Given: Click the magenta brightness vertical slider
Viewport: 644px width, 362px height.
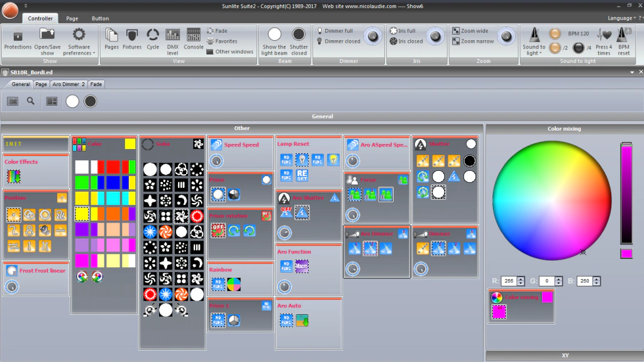Looking at the screenshot, I should (626, 194).
